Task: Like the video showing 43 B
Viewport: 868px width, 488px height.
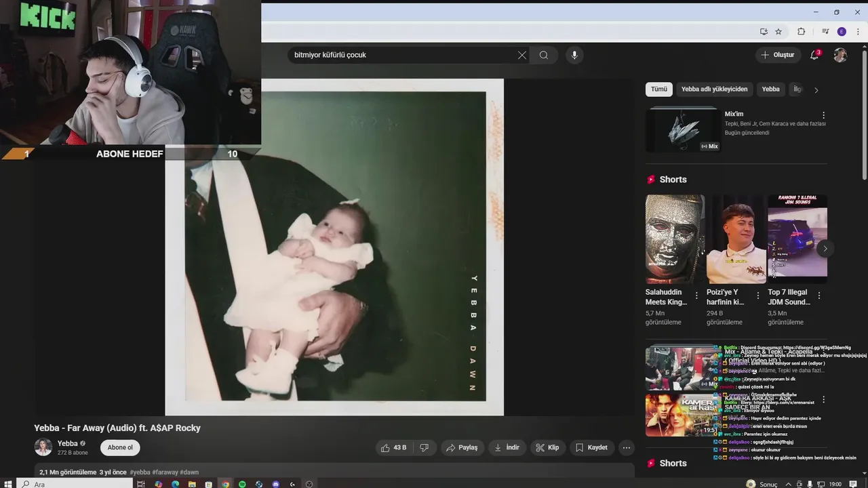Action: click(393, 447)
